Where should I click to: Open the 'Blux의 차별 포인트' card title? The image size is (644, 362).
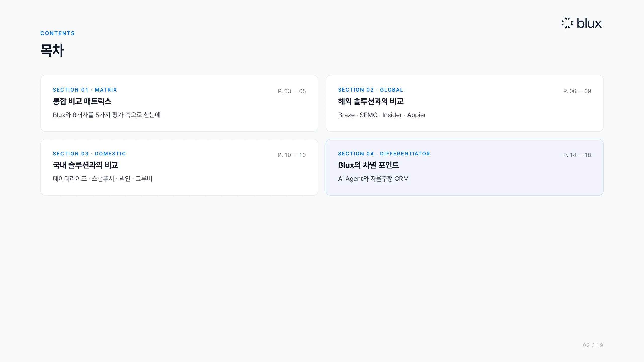click(x=369, y=165)
